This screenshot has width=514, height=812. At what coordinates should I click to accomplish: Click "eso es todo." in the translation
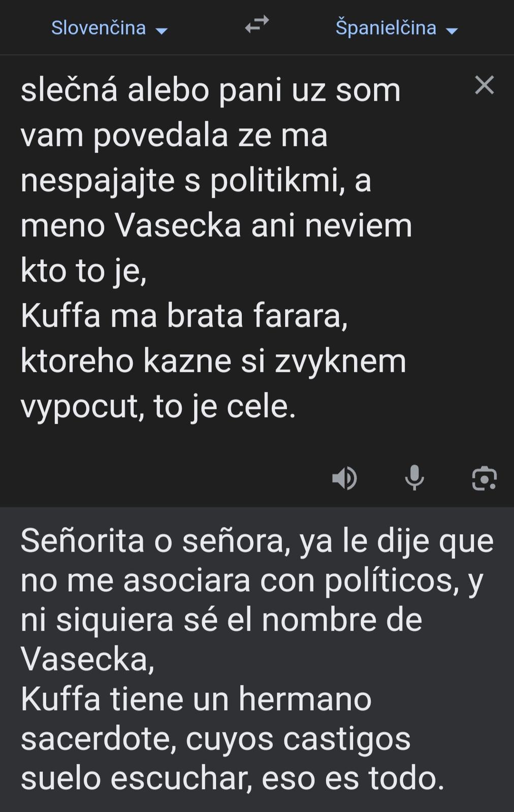[x=353, y=779]
